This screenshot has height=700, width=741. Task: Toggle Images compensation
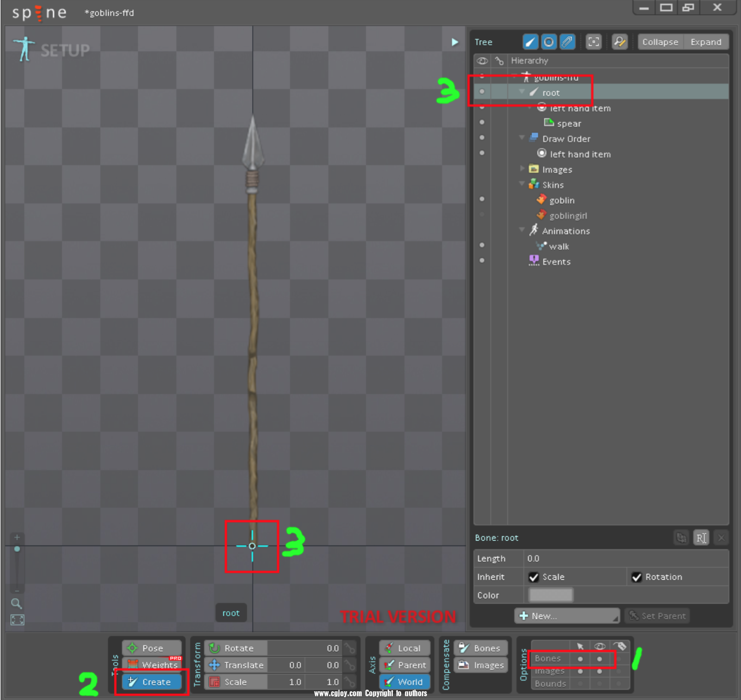(480, 665)
